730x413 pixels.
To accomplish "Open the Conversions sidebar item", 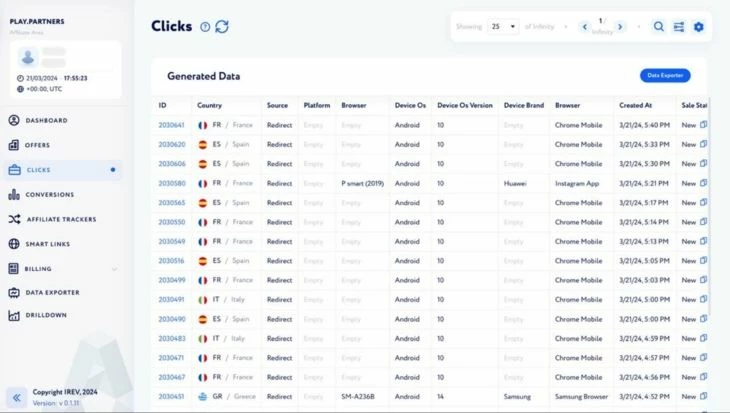I will click(x=41, y=195).
